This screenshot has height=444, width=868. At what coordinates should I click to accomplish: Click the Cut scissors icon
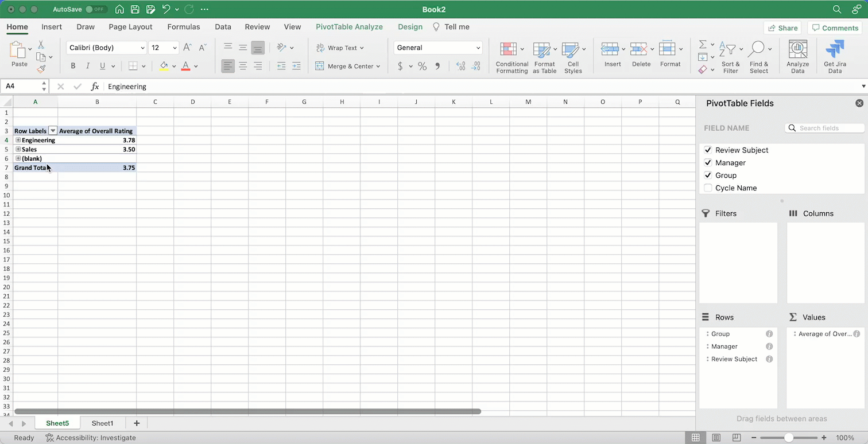pyautogui.click(x=41, y=45)
